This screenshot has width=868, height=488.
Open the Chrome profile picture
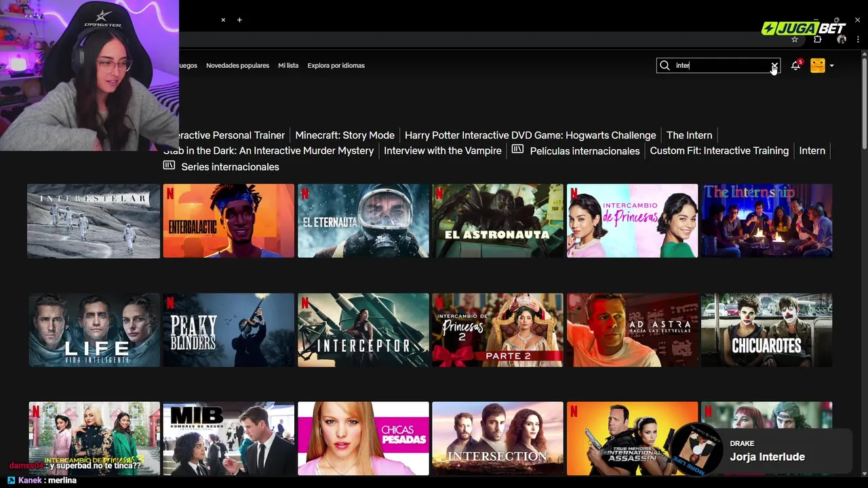pyautogui.click(x=842, y=39)
